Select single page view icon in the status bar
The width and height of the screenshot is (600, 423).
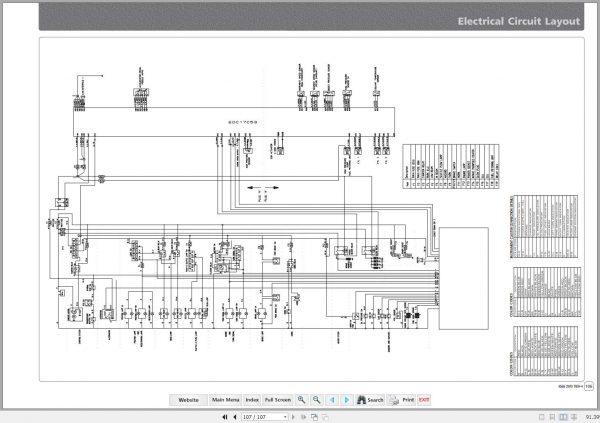tap(541, 417)
